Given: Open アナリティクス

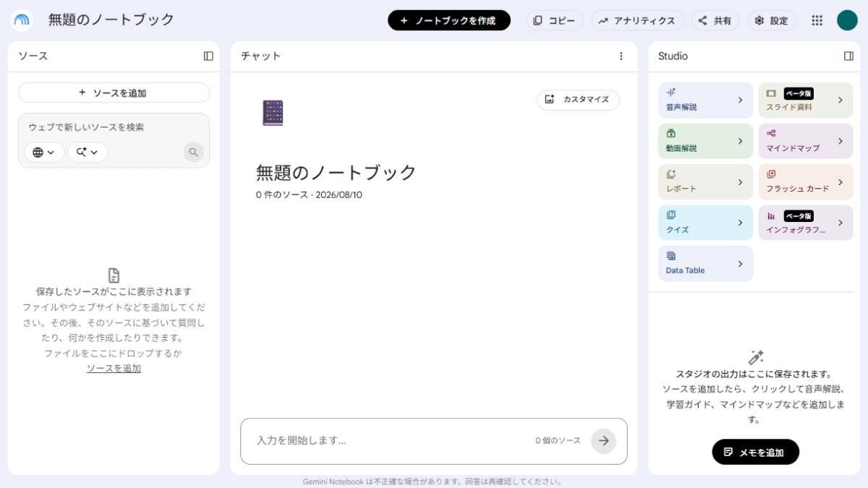Looking at the screenshot, I should coord(638,20).
